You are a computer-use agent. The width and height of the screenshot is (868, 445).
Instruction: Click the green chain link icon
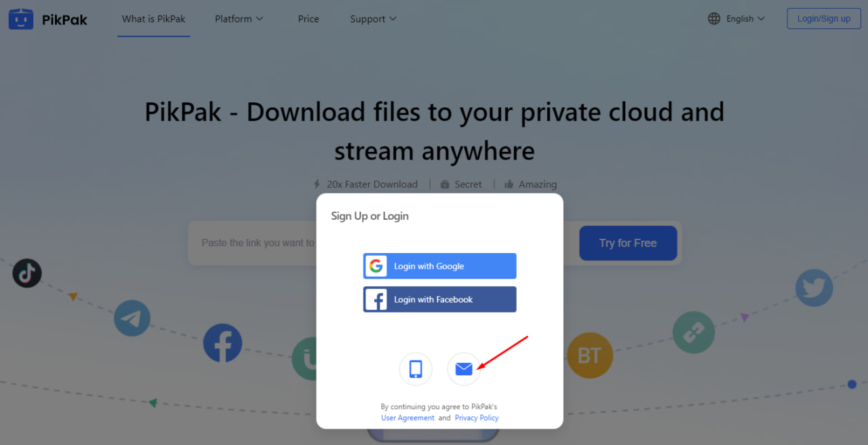[x=694, y=332]
